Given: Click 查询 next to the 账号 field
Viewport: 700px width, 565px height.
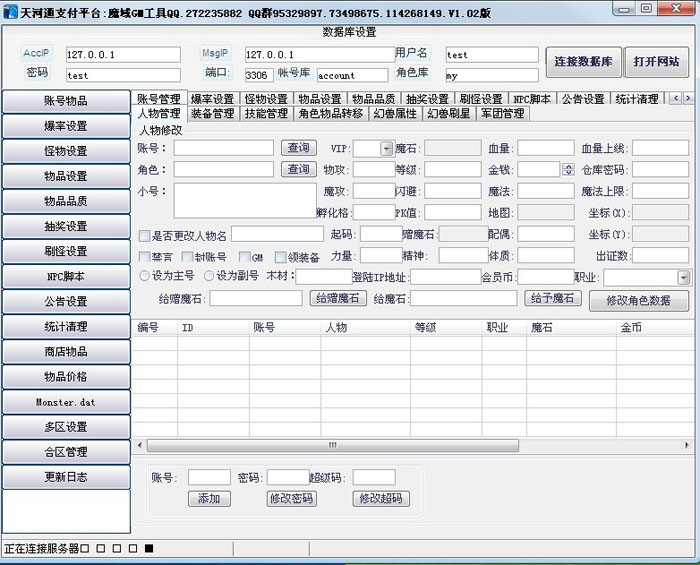Looking at the screenshot, I should click(298, 148).
